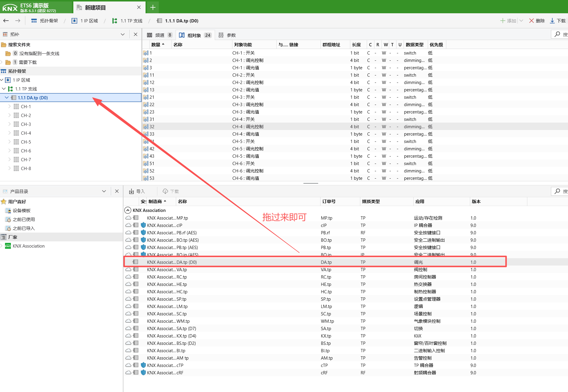Collapse the 1.1 TP 支线 tree node

tap(4, 89)
